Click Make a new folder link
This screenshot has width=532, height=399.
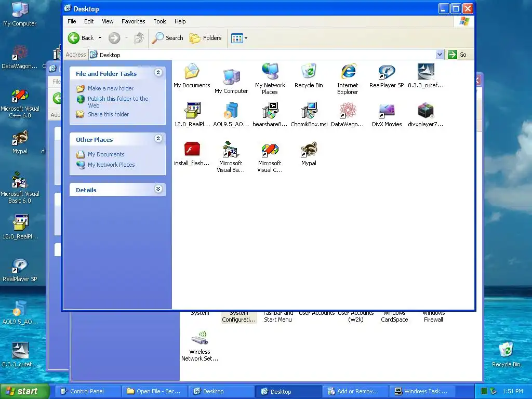111,88
